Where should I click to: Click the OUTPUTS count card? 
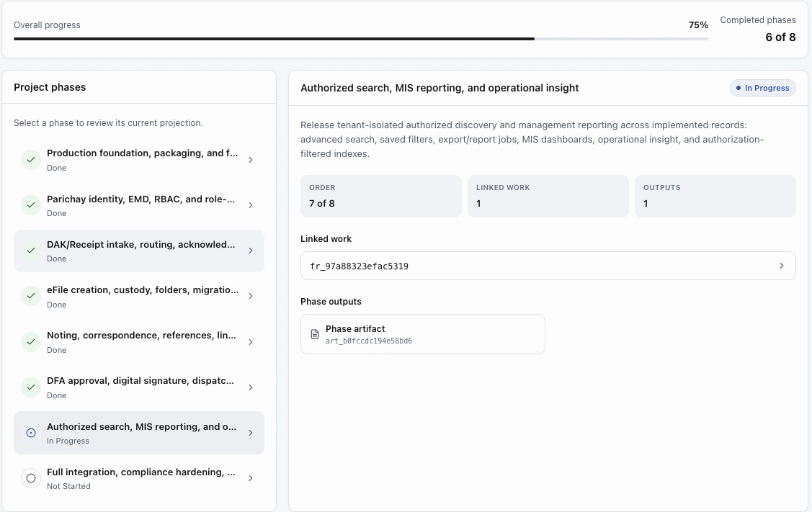(715, 196)
